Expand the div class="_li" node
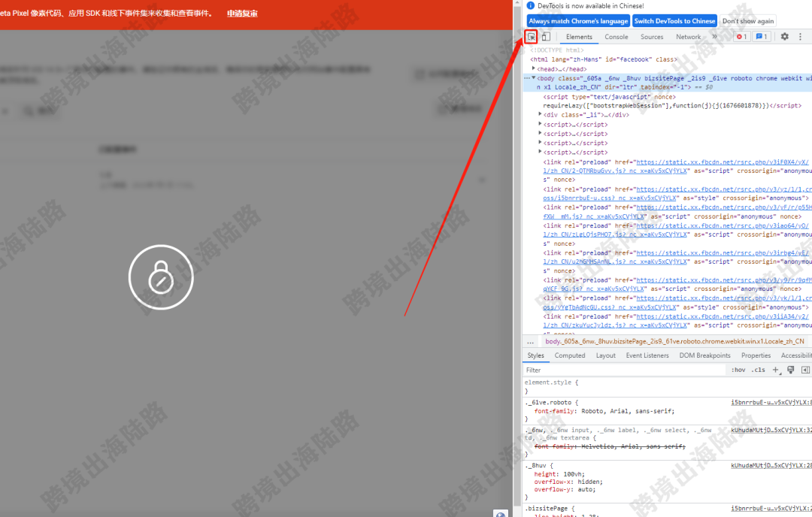This screenshot has height=517, width=812. coord(540,114)
